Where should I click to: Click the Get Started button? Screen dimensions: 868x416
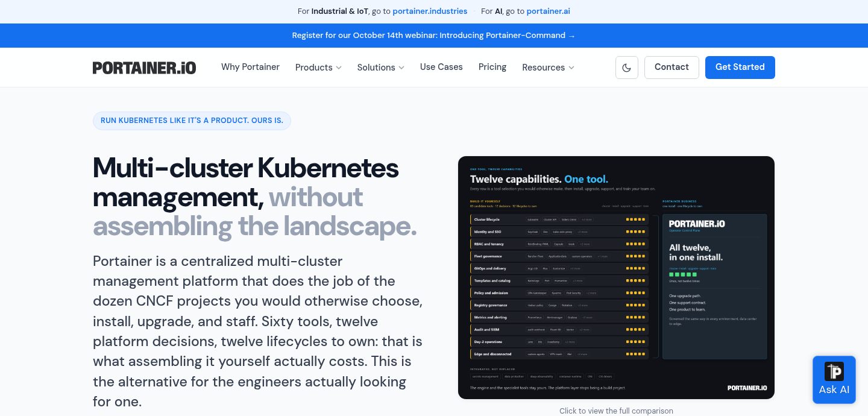[x=740, y=68]
